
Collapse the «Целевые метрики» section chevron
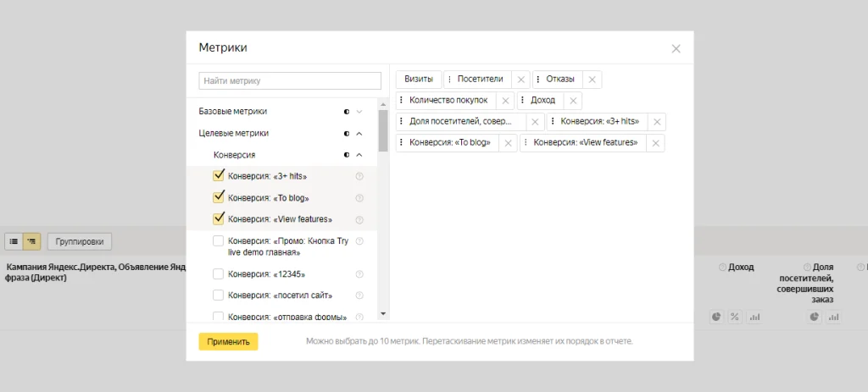[x=359, y=134]
